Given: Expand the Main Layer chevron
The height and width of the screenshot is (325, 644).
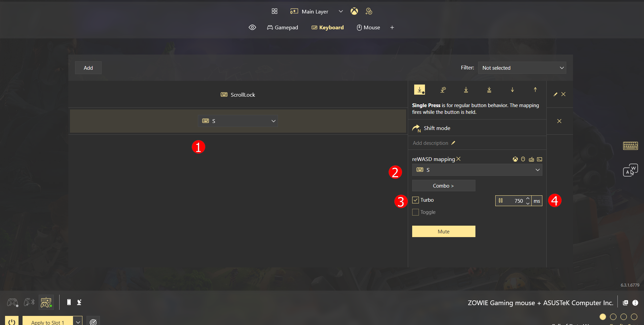Looking at the screenshot, I should [341, 11].
